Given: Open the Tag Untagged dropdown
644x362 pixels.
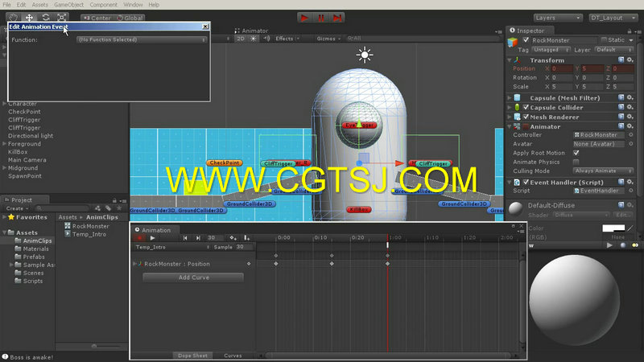Looking at the screenshot, I should pos(551,50).
